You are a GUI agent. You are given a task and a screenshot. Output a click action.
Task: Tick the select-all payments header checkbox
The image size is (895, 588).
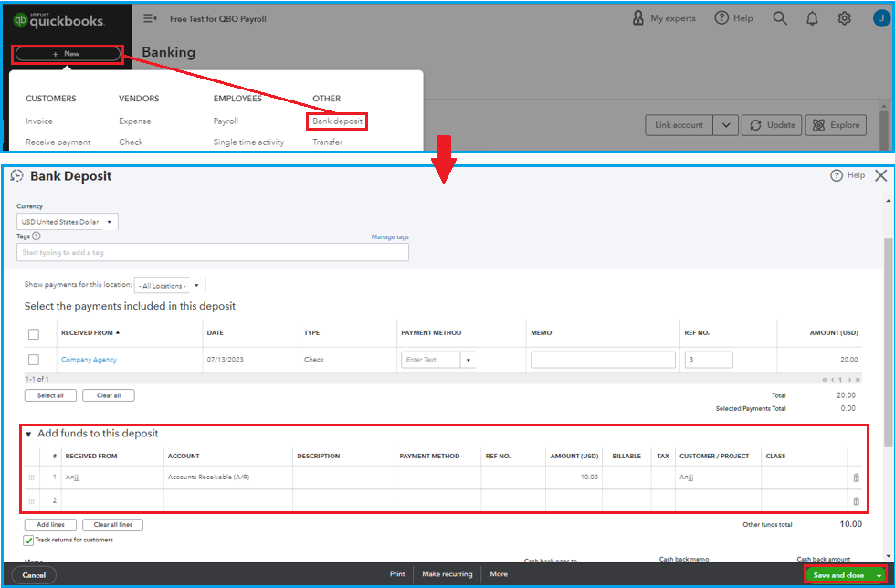tap(34, 334)
